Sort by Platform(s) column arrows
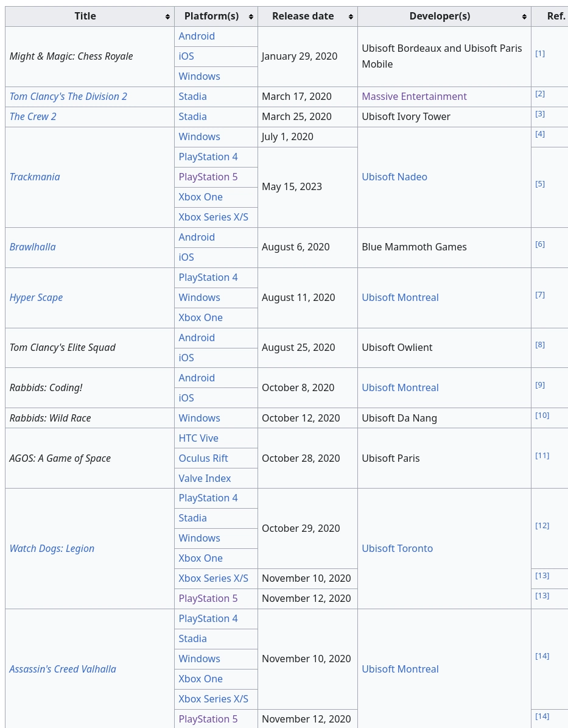The image size is (568, 728). (x=251, y=16)
